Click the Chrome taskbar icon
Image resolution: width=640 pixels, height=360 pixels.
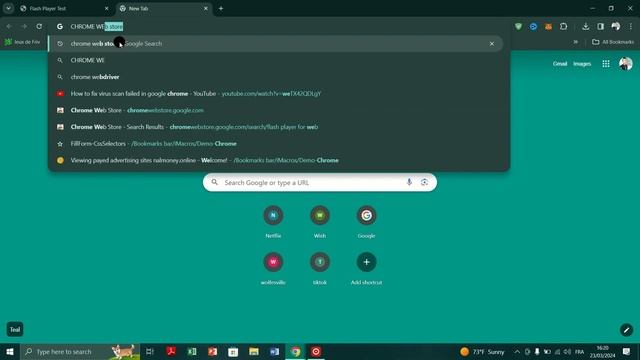click(296, 351)
